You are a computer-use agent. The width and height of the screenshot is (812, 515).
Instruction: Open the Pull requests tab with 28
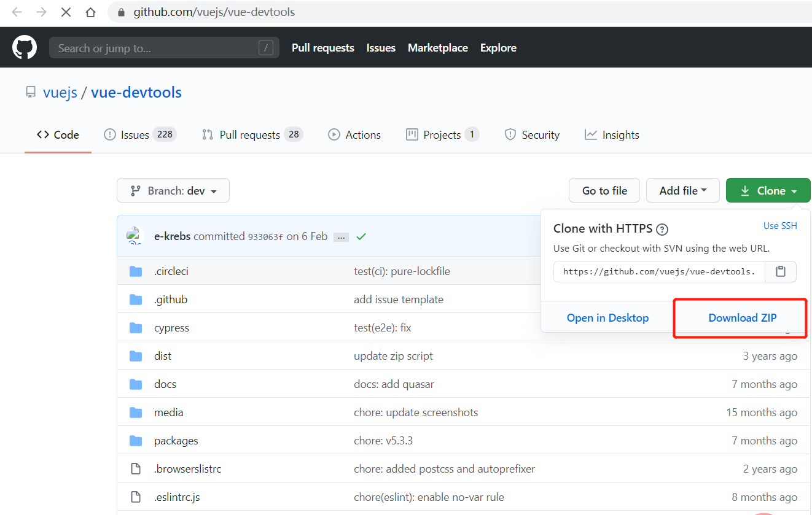(x=252, y=135)
